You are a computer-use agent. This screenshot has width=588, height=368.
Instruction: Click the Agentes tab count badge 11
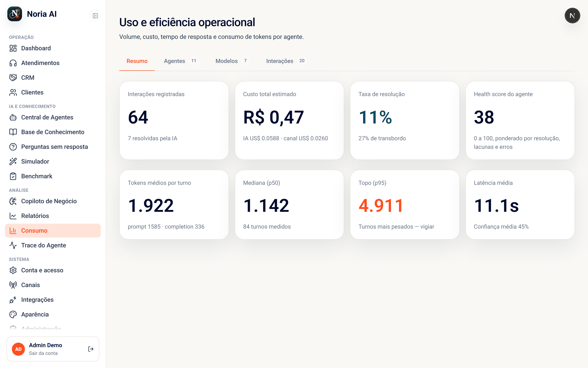click(194, 61)
